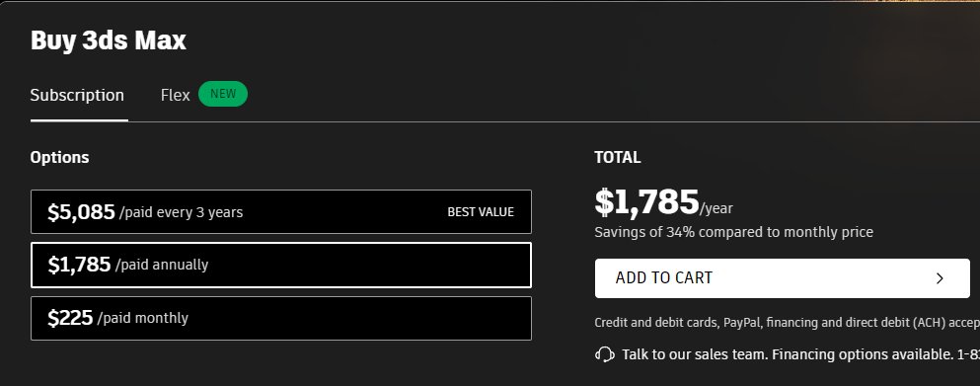Click the headset icon beside sales team text
The width and height of the screenshot is (980, 386).
point(604,354)
